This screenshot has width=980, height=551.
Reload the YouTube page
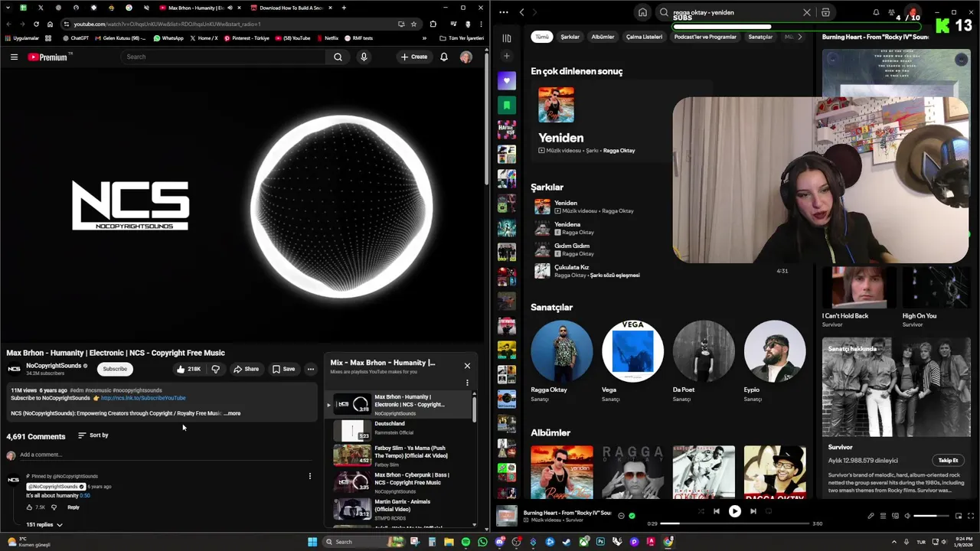(x=35, y=24)
